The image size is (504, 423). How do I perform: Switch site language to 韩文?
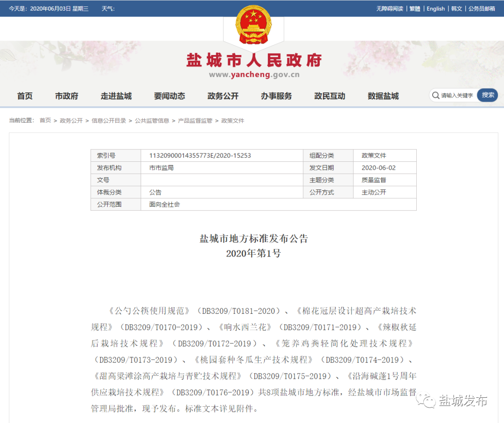(456, 8)
